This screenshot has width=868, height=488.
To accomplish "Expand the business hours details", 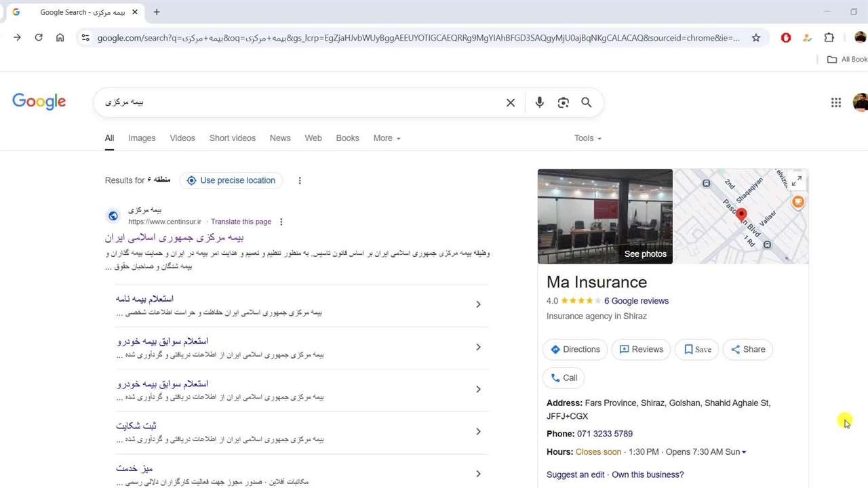I will click(744, 452).
